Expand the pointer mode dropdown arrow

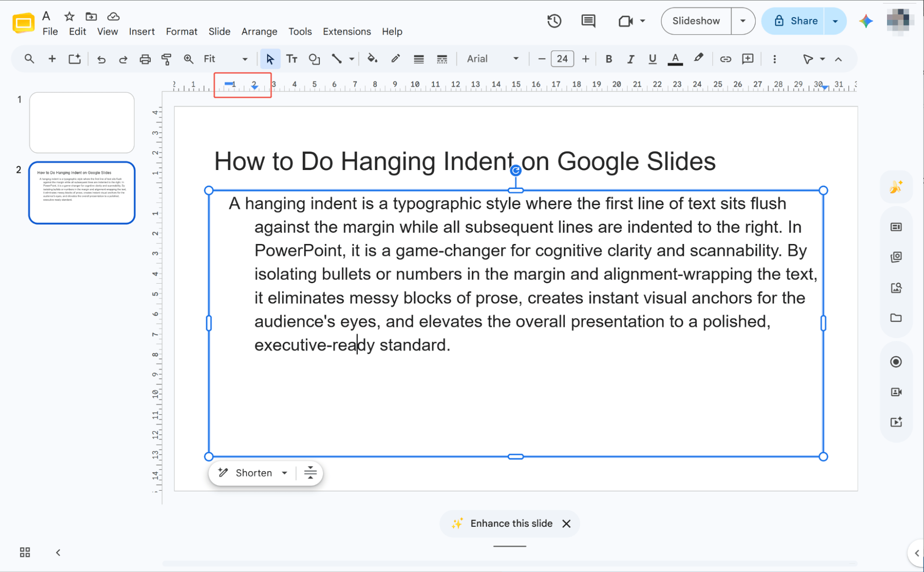pyautogui.click(x=822, y=59)
